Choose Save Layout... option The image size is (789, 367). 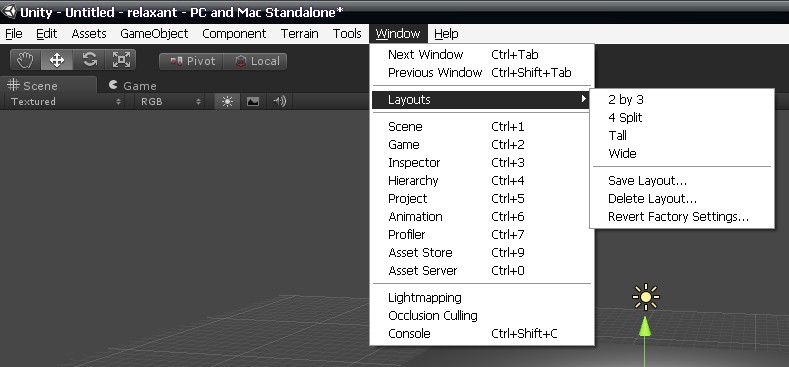coord(682,180)
